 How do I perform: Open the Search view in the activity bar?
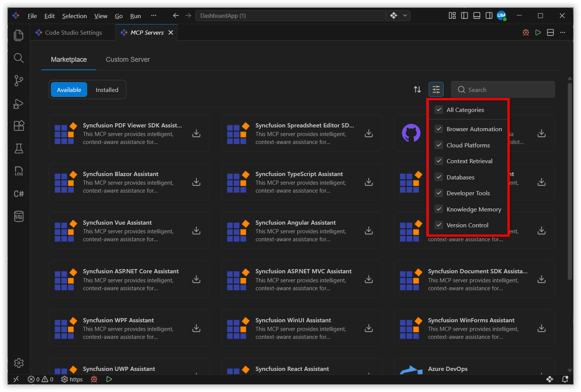pyautogui.click(x=18, y=58)
